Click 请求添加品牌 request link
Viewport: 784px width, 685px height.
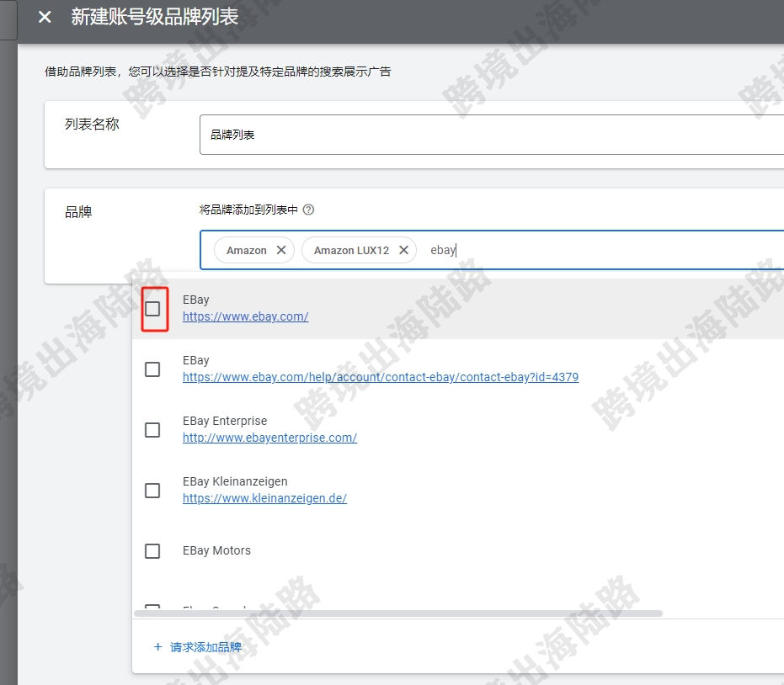pyautogui.click(x=205, y=647)
